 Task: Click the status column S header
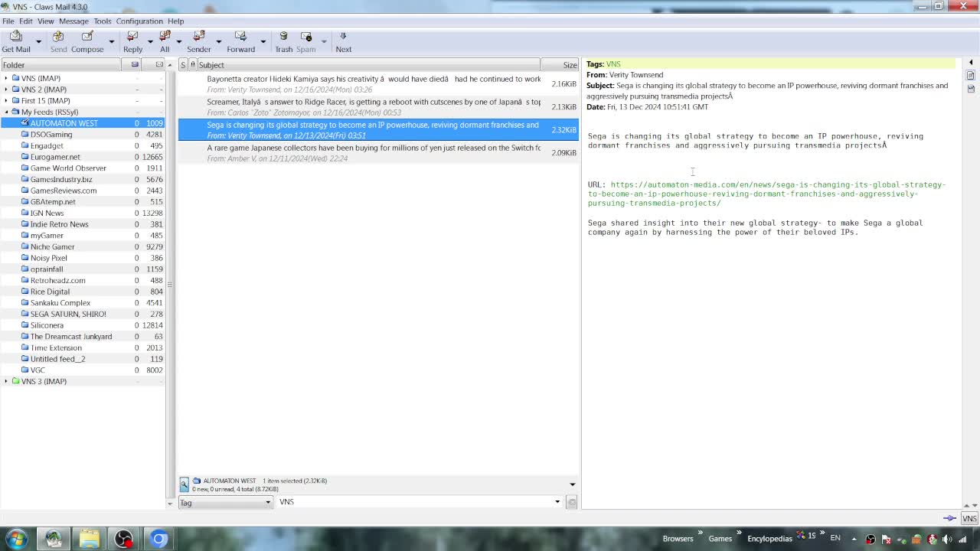point(183,65)
